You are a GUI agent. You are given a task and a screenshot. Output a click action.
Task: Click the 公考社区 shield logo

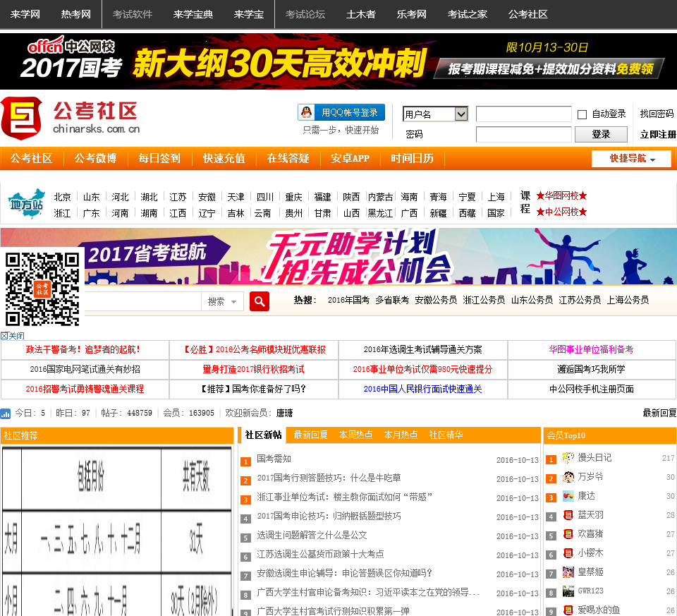(x=22, y=118)
